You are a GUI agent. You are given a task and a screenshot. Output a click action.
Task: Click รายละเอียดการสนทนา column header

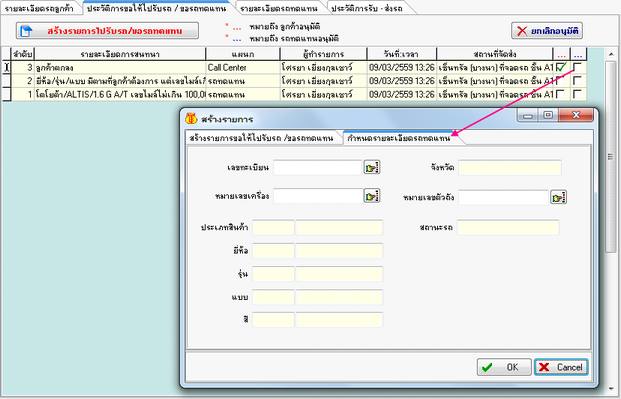(120, 54)
